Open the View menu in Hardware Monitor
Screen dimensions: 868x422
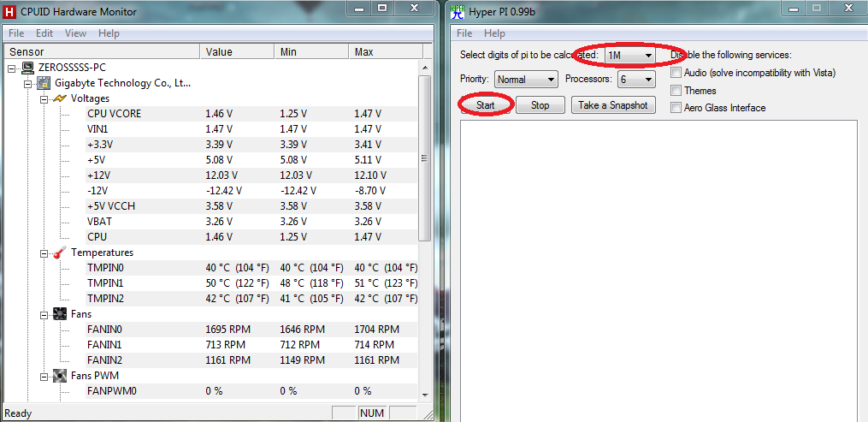pos(75,33)
